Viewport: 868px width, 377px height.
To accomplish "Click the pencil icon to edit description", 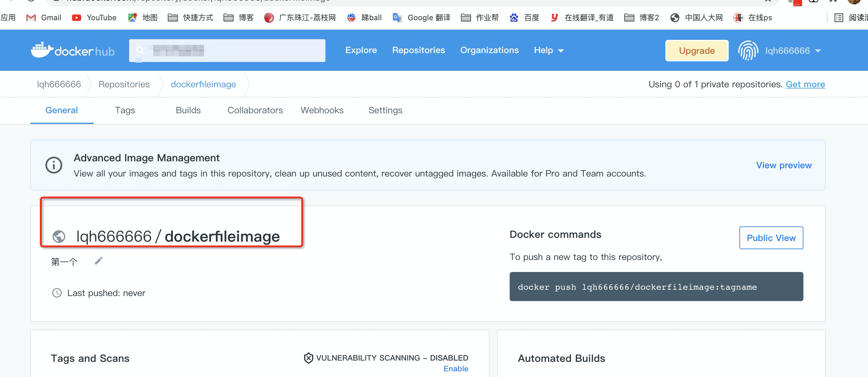I will (98, 261).
